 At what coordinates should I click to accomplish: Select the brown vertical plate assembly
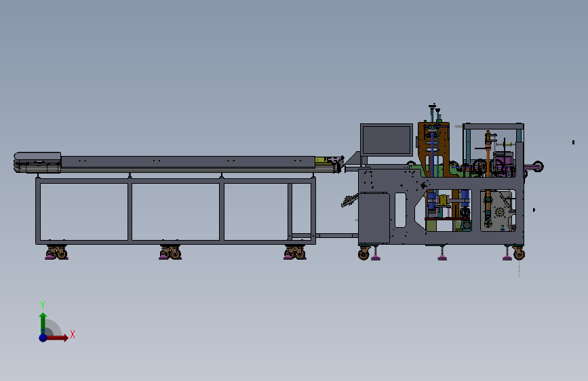click(434, 149)
